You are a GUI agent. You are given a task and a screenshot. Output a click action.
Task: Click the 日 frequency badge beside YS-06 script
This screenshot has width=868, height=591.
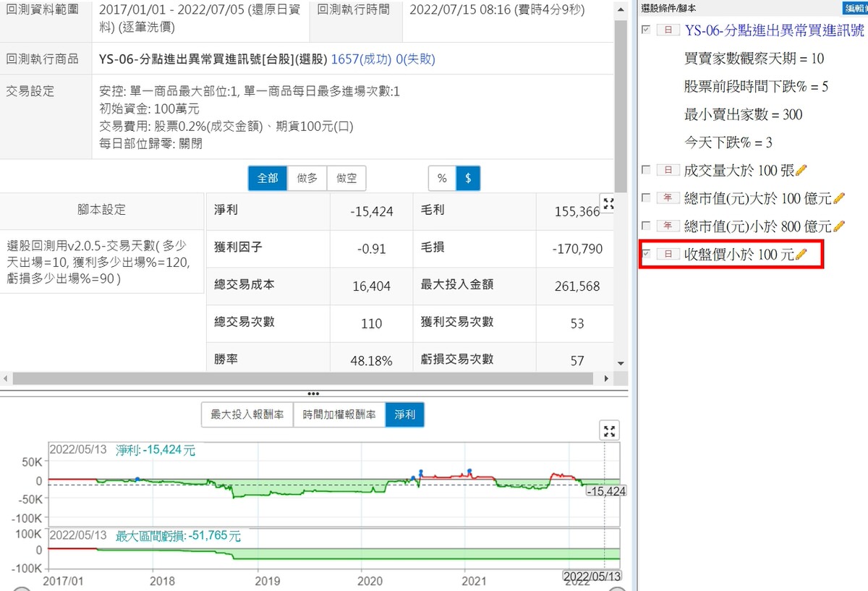[x=667, y=30]
